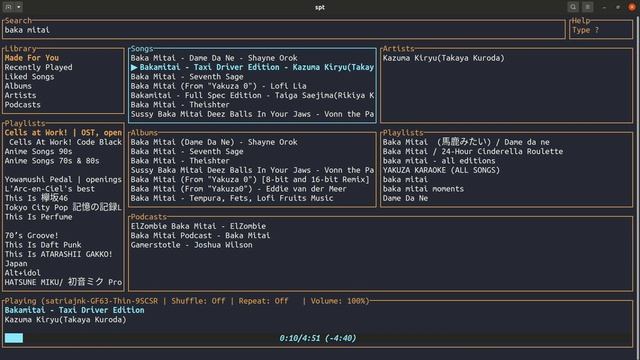640x360 pixels.
Task: Open podcast Gamerstotle - Joshua Wilson
Action: click(191, 245)
